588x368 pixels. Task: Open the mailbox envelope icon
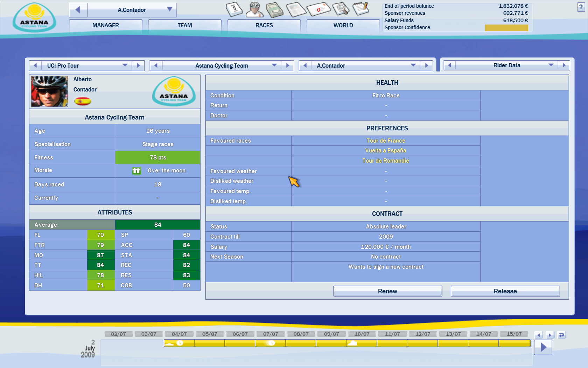pos(318,9)
